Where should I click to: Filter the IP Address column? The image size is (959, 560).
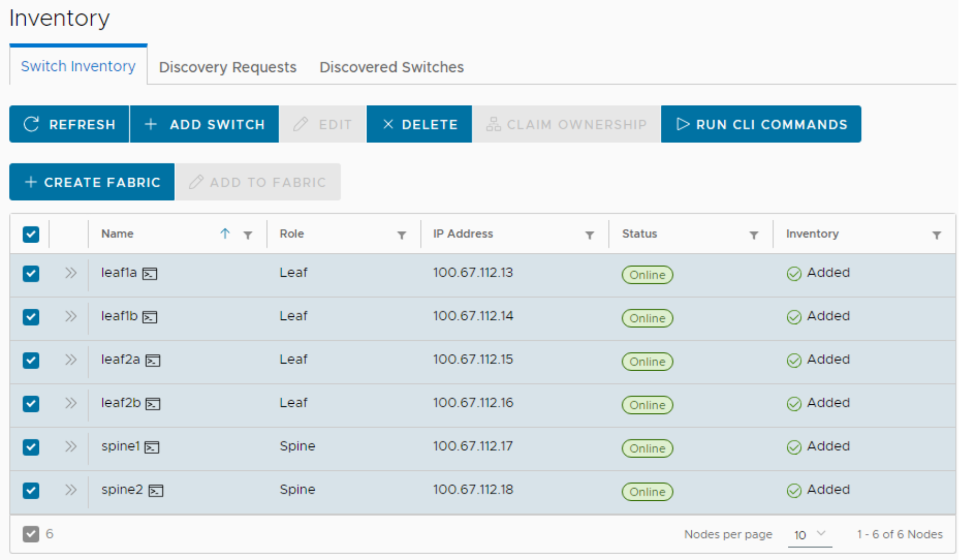click(589, 235)
